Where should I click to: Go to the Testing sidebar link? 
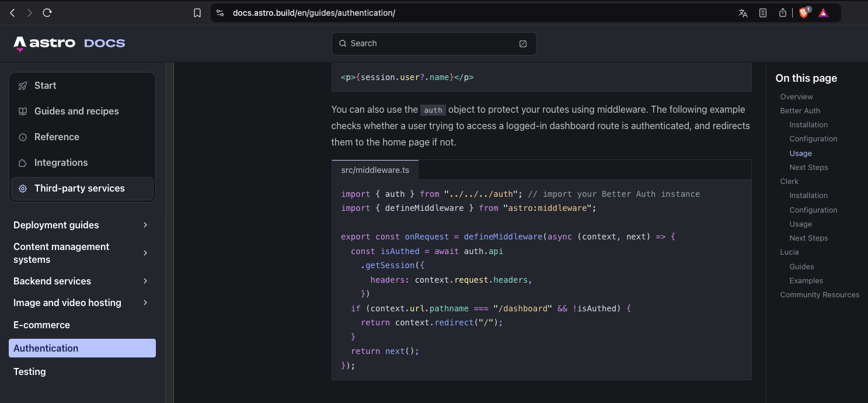point(30,371)
